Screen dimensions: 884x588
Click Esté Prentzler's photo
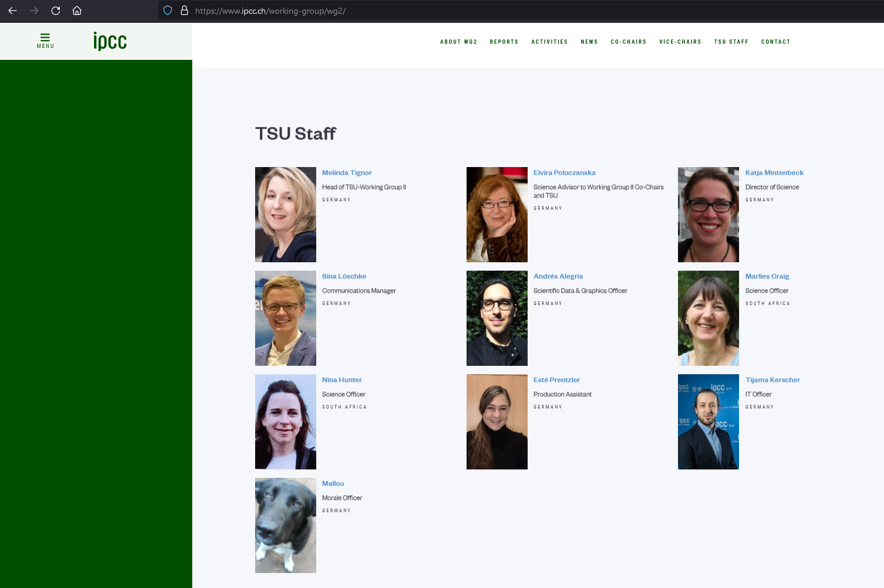point(497,422)
